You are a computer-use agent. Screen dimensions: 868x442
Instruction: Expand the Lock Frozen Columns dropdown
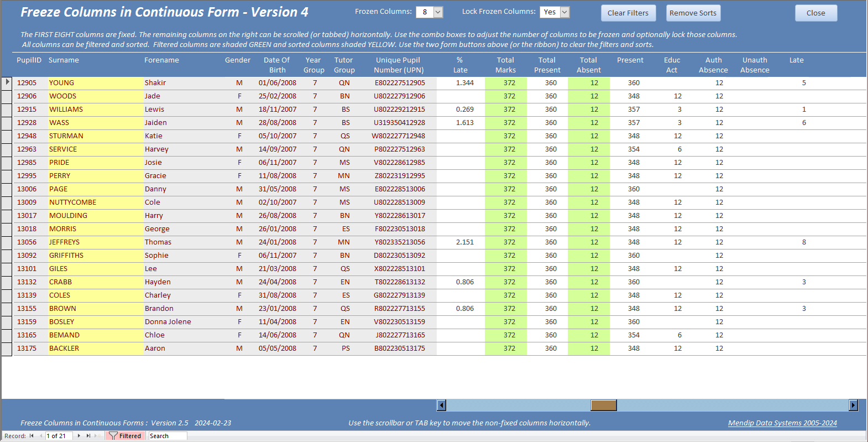click(x=564, y=12)
